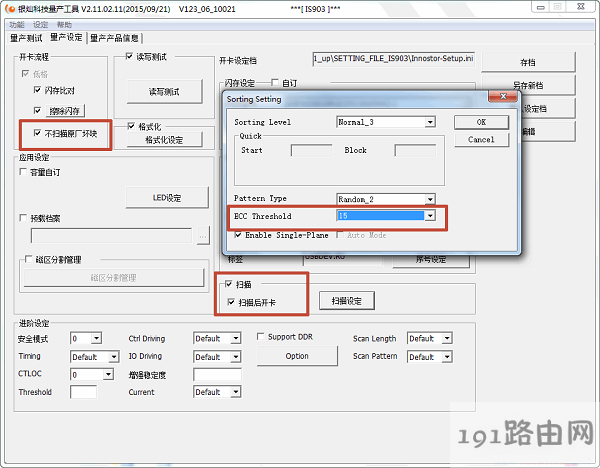Open the LED设定 button
600x468 pixels.
click(x=167, y=197)
